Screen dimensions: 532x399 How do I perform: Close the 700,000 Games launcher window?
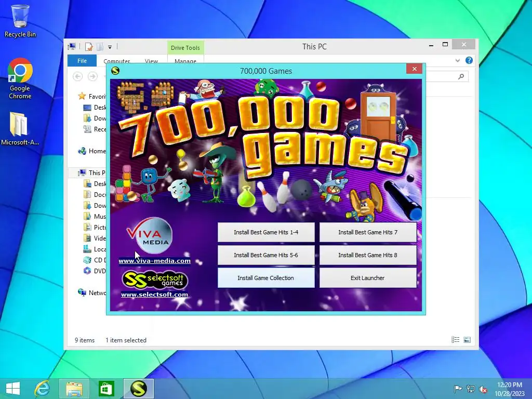[414, 69]
